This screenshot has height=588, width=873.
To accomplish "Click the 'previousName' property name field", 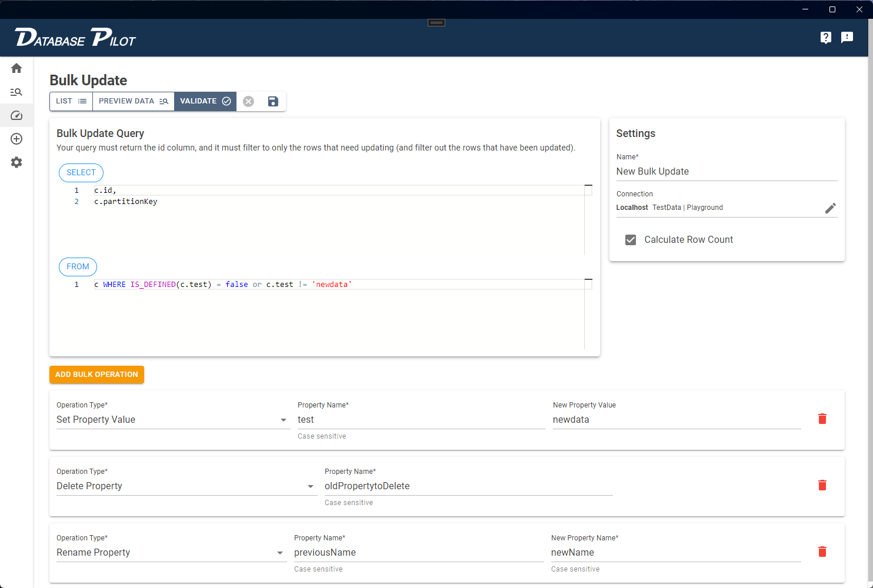I will (419, 553).
